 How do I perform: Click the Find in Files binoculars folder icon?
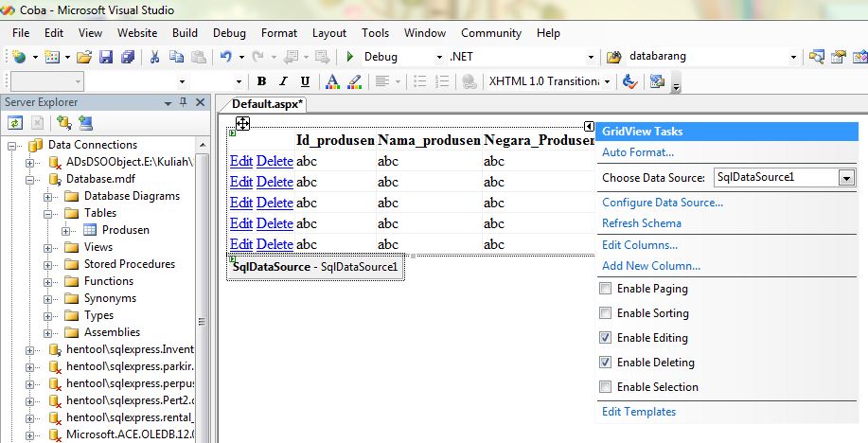614,57
